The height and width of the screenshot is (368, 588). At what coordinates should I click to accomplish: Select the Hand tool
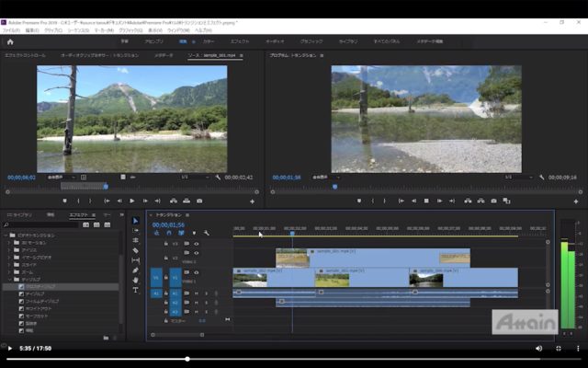[x=135, y=281]
